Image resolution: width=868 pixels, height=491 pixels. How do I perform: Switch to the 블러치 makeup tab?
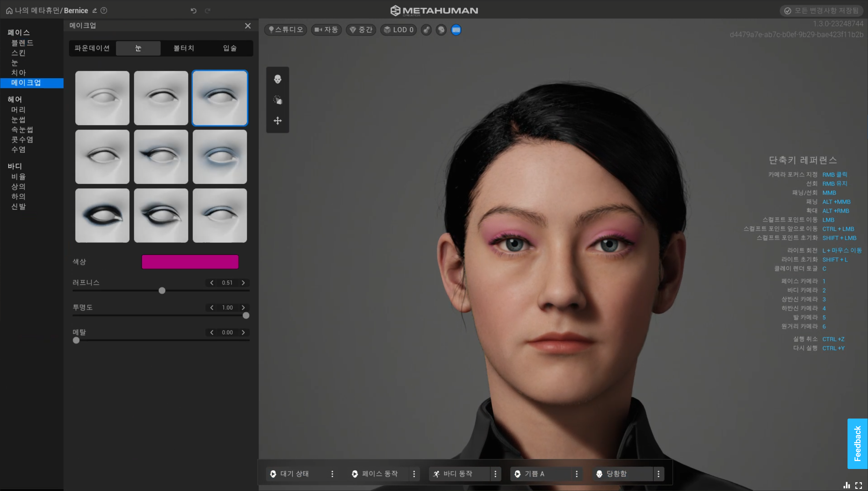pos(184,48)
